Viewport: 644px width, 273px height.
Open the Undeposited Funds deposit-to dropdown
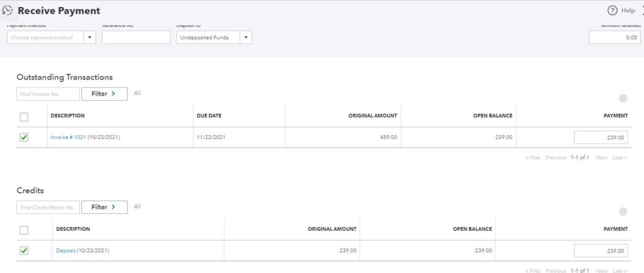click(x=214, y=38)
